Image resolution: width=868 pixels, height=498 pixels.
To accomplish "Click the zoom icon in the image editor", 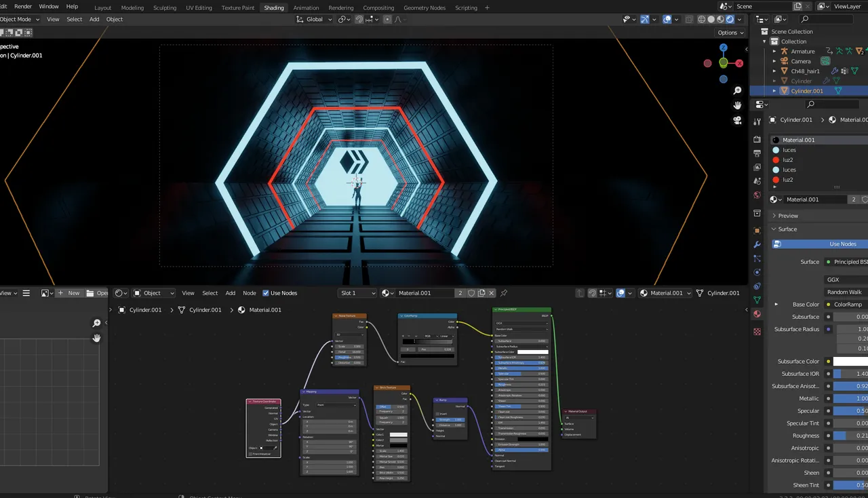I will (x=96, y=324).
